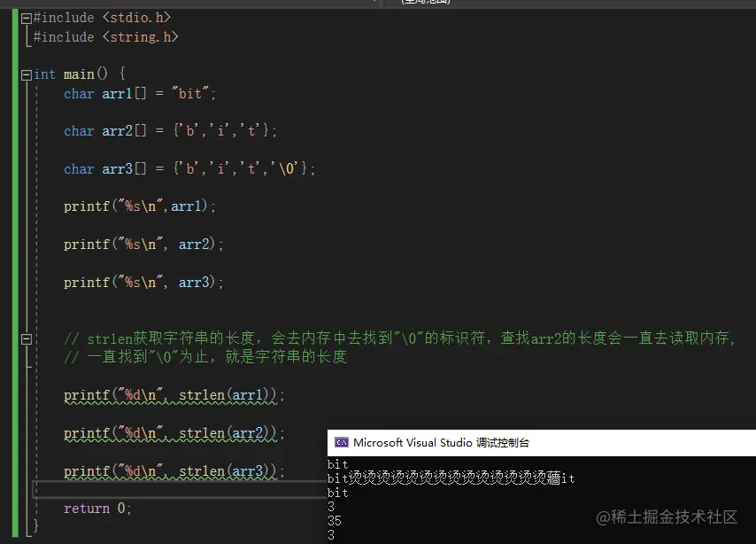Click the '#include <stdio.h>' line
Image resolution: width=756 pixels, height=544 pixels.
tap(102, 18)
